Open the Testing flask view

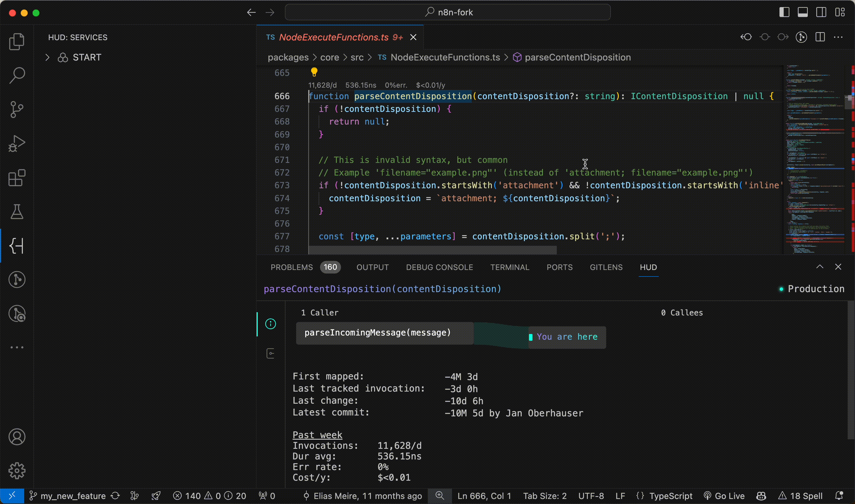click(x=17, y=212)
